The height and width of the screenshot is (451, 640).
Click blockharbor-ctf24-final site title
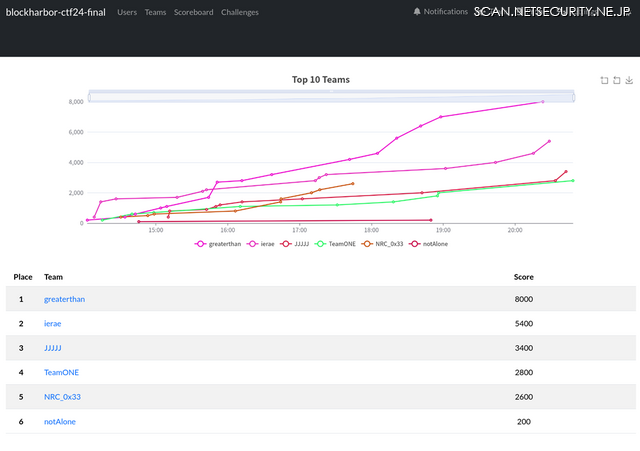[56, 12]
